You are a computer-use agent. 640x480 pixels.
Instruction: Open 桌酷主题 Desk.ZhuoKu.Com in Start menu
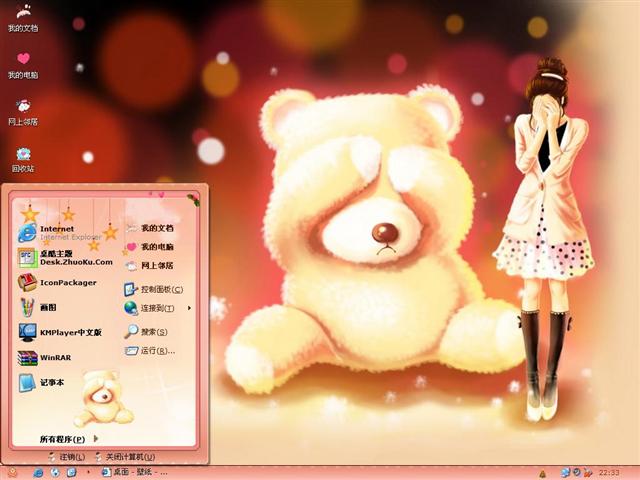65,258
